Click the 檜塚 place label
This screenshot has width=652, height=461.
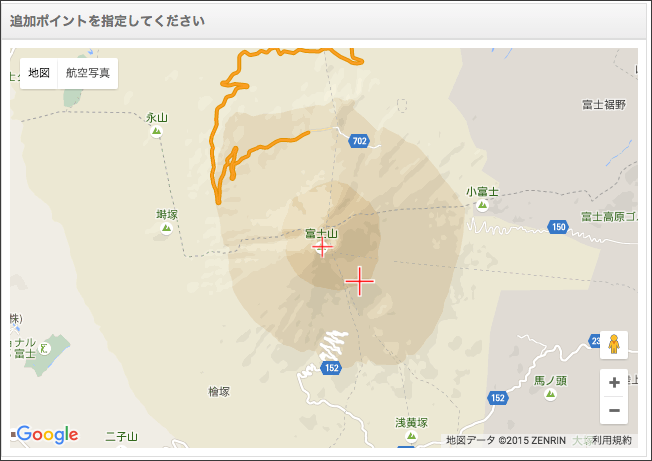click(x=219, y=392)
